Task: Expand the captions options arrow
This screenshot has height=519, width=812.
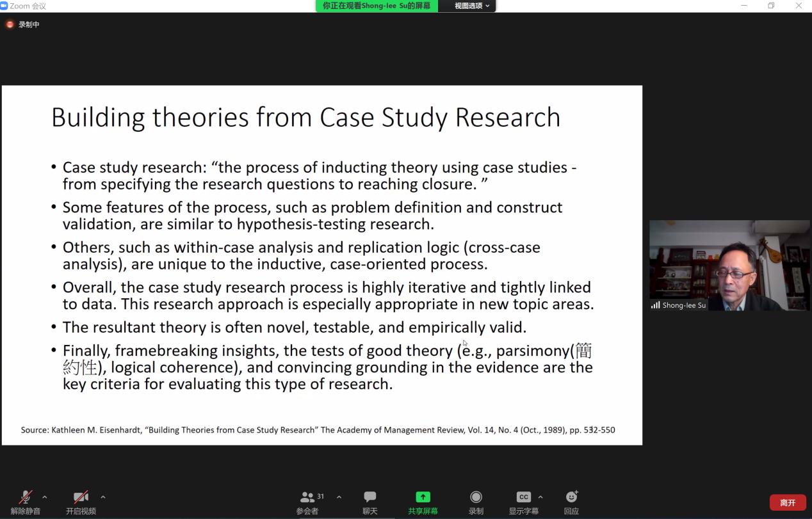Action: click(540, 497)
